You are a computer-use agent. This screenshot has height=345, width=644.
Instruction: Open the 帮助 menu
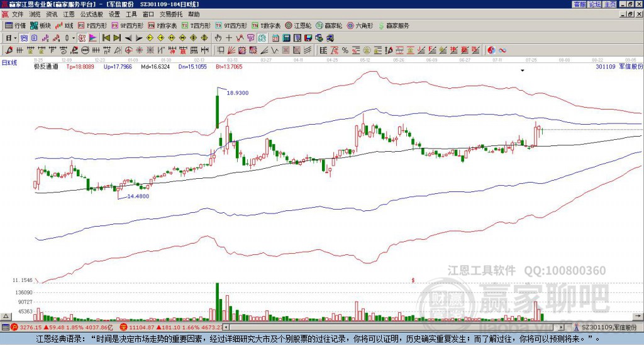(x=194, y=14)
